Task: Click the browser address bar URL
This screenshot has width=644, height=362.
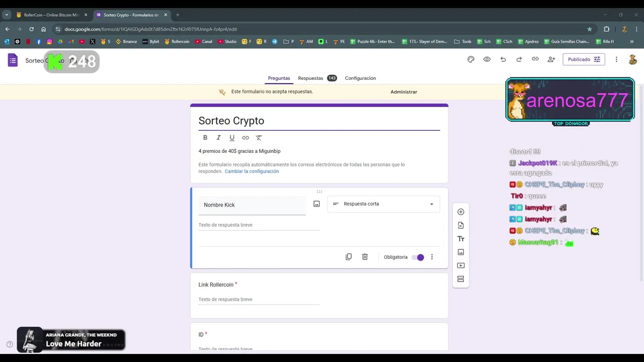Action: click(151, 29)
